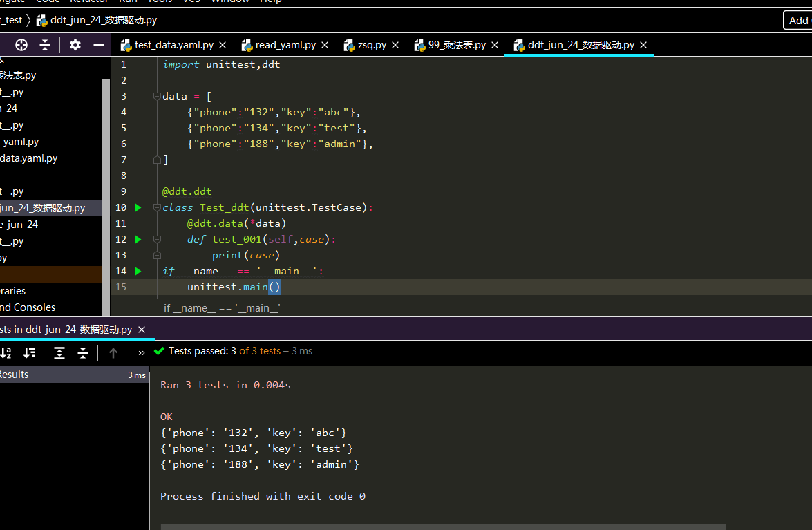Hide the Project panel with minus icon
Image resolution: width=812 pixels, height=530 pixels.
[99, 45]
